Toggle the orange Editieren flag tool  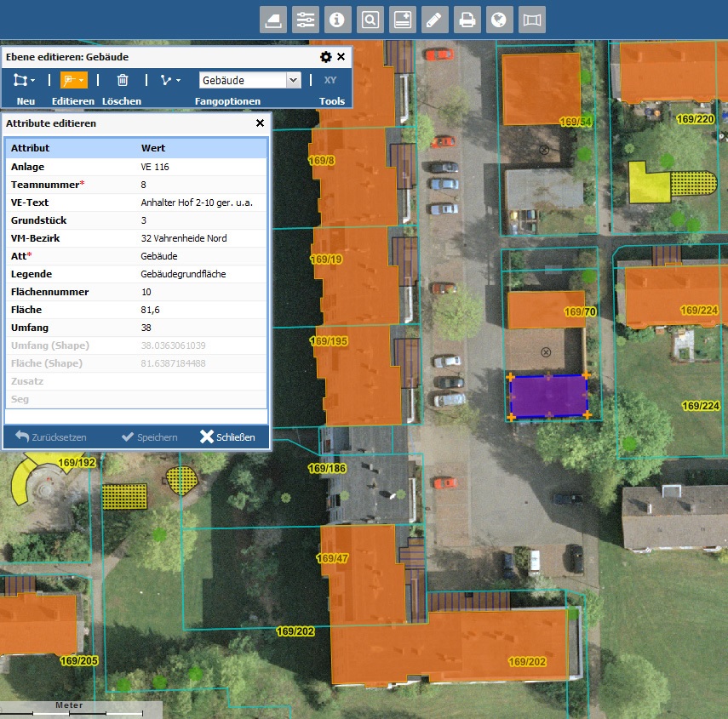[x=70, y=79]
